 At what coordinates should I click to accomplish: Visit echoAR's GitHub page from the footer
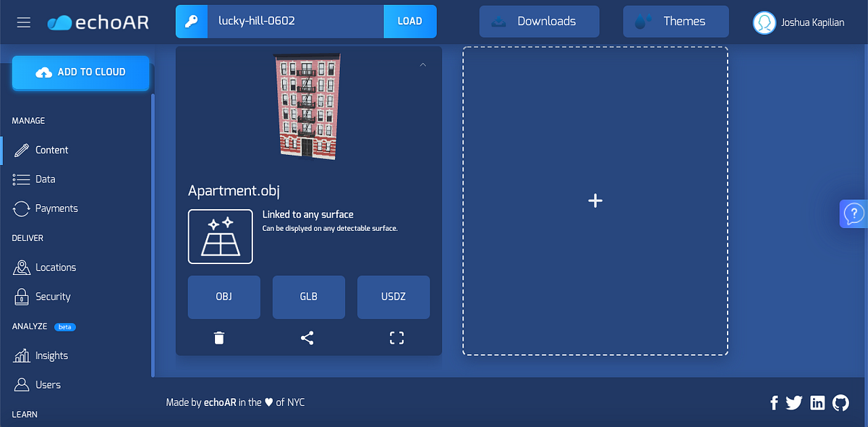[x=840, y=402]
